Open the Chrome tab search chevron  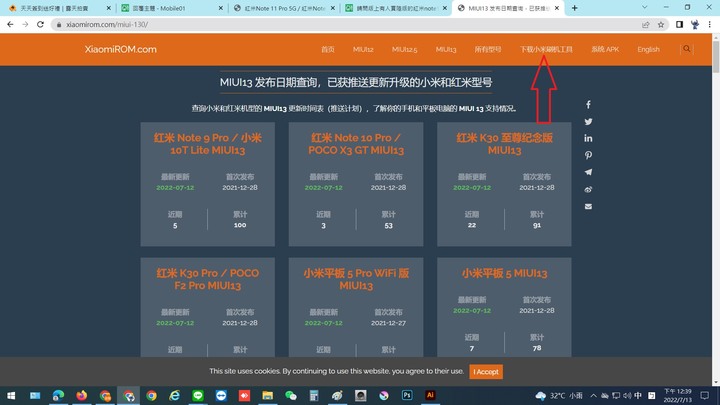click(645, 8)
